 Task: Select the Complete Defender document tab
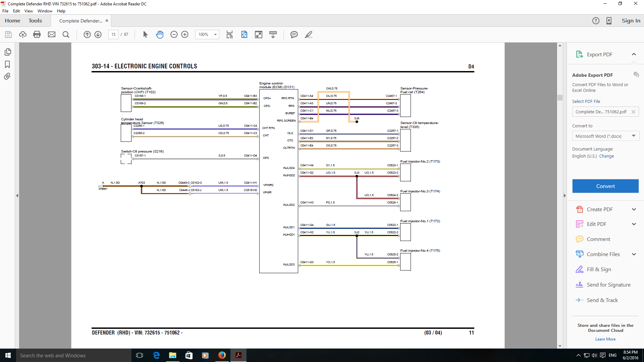tap(81, 21)
